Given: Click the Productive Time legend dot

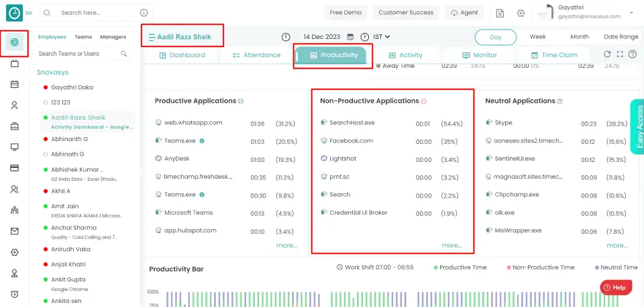Looking at the screenshot, I should pos(436,267).
